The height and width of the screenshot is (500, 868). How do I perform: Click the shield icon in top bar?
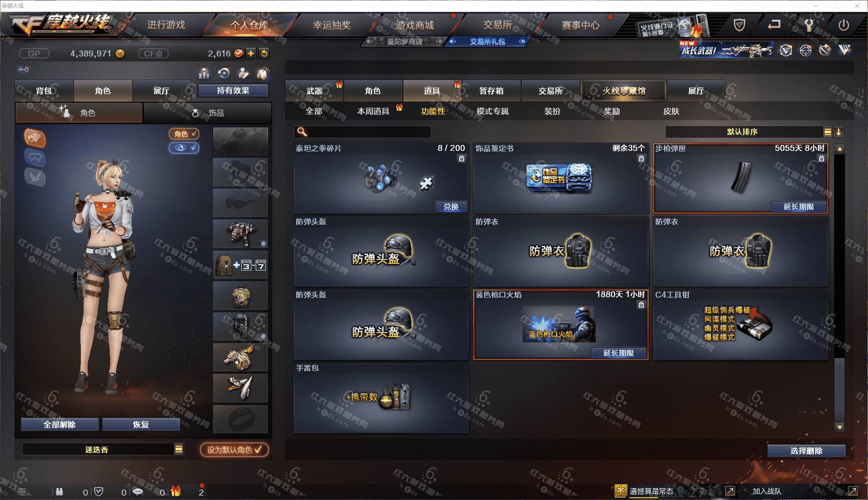pyautogui.click(x=739, y=25)
